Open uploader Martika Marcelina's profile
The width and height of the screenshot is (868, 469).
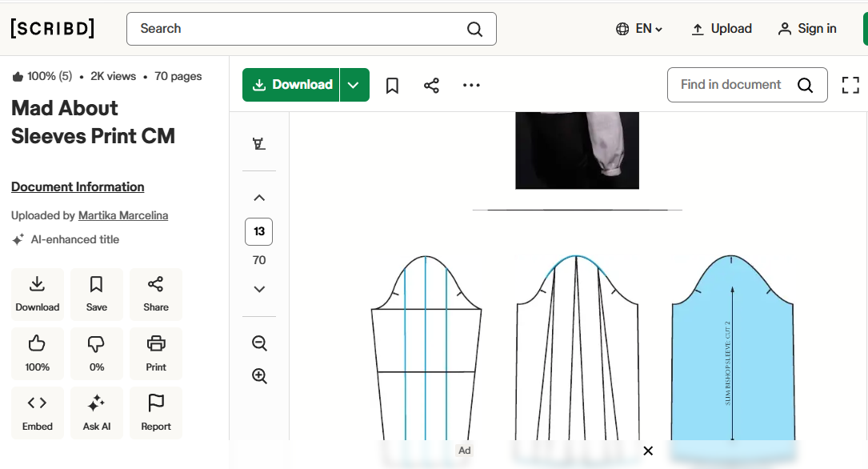tap(123, 215)
